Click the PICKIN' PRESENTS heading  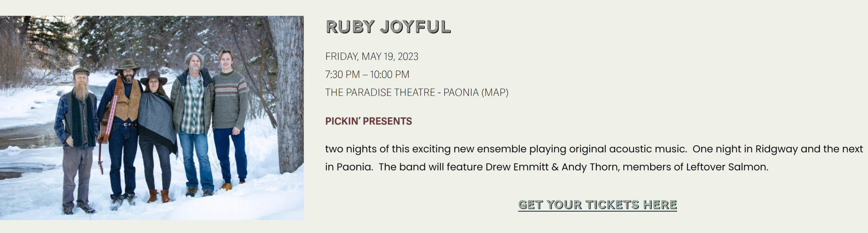click(x=368, y=121)
